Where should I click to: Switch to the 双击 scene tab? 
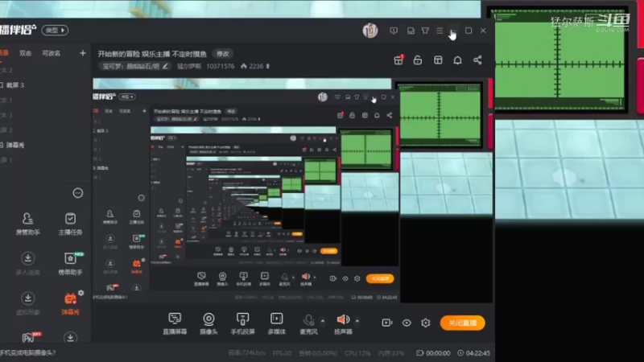click(26, 53)
